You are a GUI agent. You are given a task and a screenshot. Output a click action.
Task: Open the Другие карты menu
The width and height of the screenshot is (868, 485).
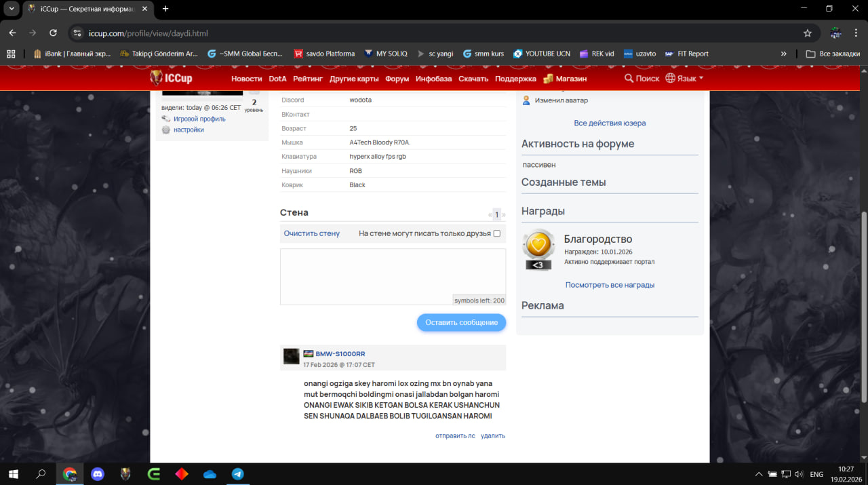pos(354,79)
